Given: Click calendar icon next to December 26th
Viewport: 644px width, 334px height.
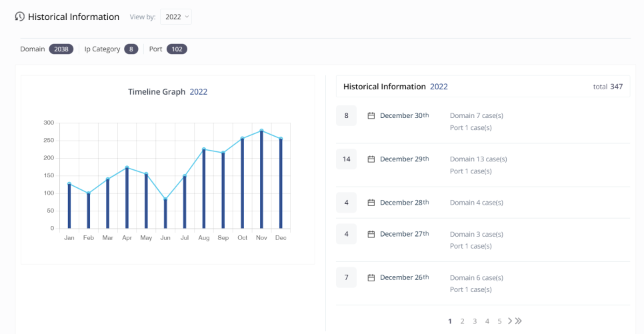Looking at the screenshot, I should (371, 278).
